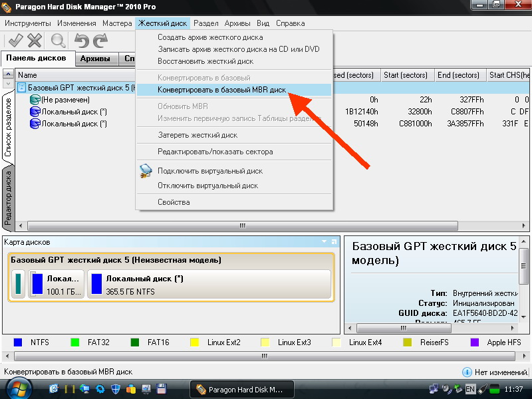Click the Discard changes X icon
The image size is (532, 399).
(35, 41)
